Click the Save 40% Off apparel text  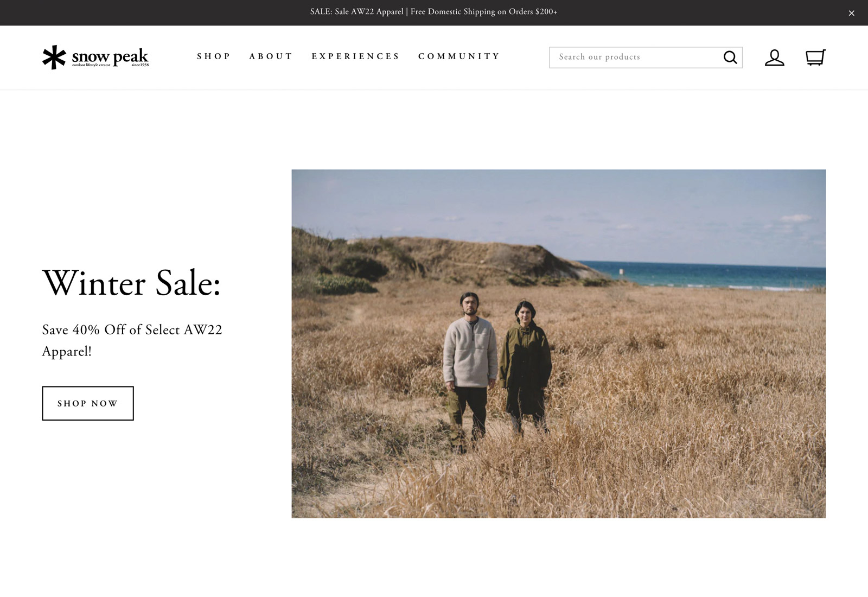pos(132,340)
